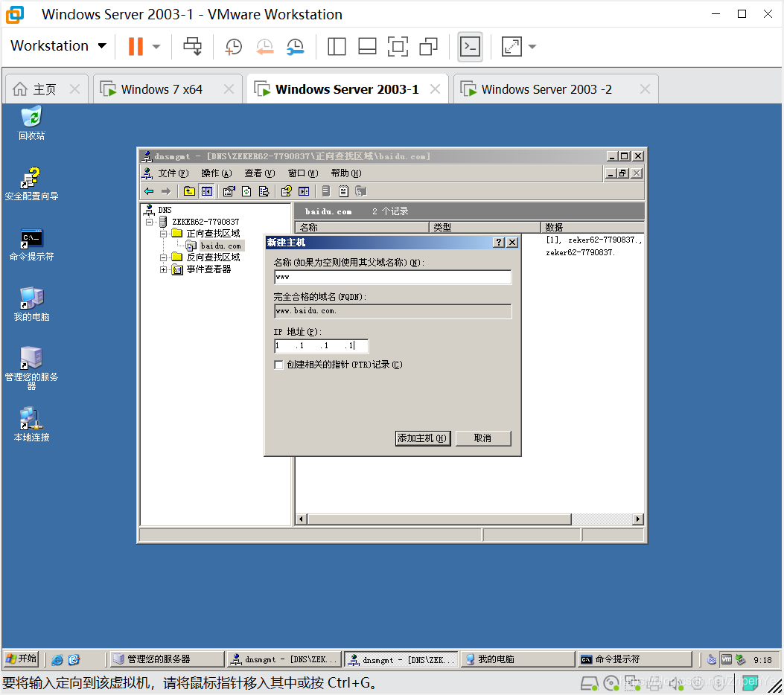Open the Local Area Connection desktop icon
Viewport: 784px width, 695px height.
pos(31,425)
